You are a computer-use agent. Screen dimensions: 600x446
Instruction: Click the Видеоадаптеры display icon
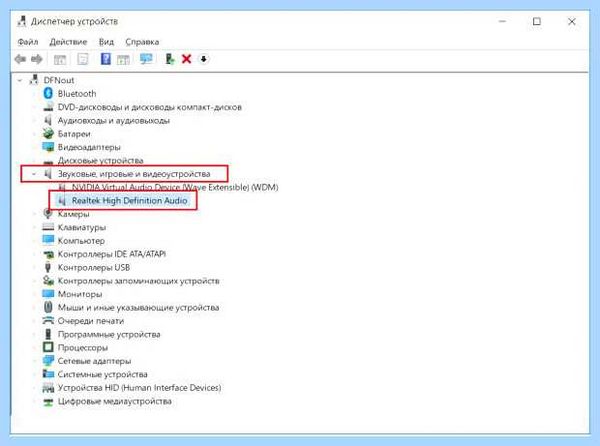pos(48,147)
